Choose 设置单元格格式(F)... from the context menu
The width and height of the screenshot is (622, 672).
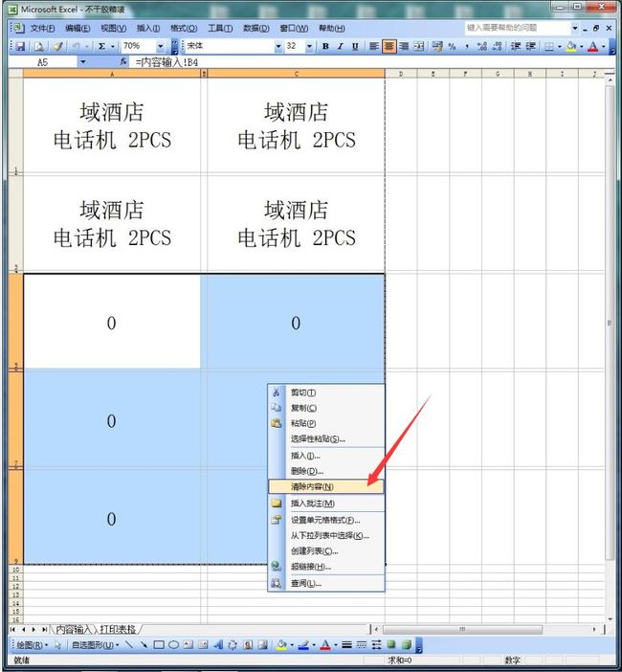326,521
